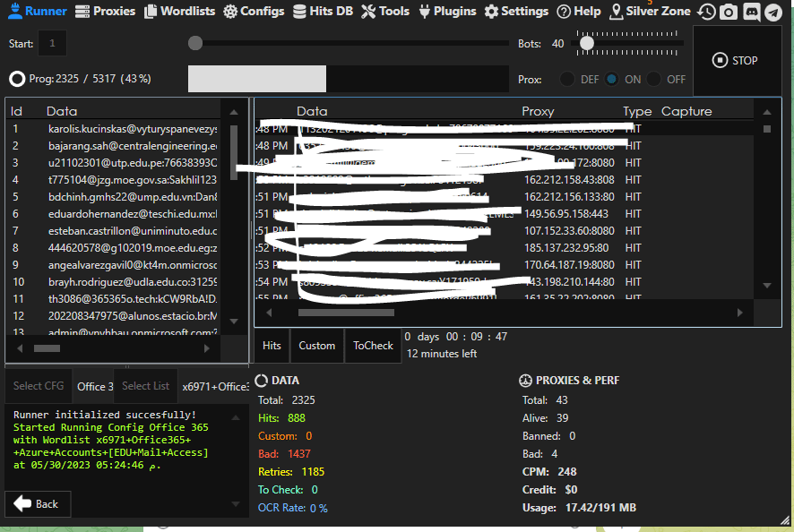Click the Start position input field
The width and height of the screenshot is (794, 532).
pyautogui.click(x=52, y=43)
